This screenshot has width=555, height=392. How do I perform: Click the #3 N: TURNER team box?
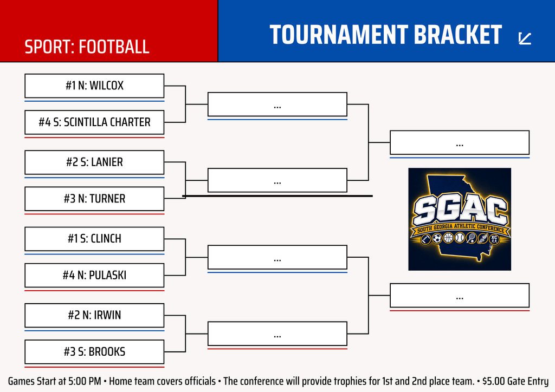94,199
